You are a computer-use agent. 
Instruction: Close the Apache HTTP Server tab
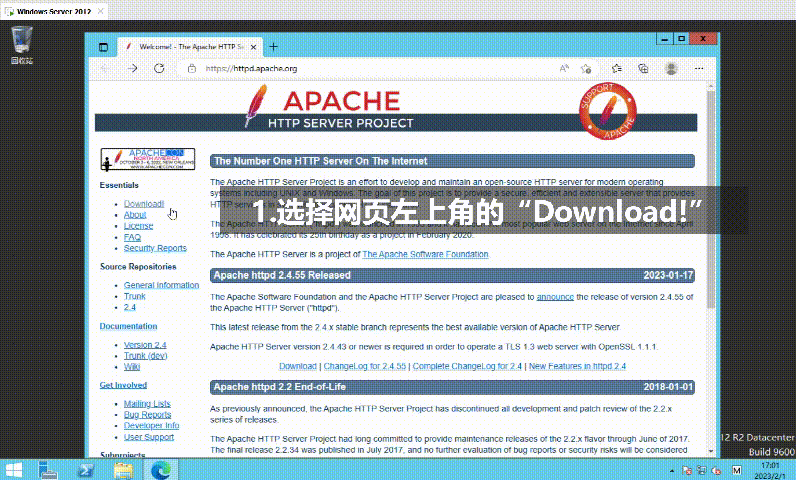click(253, 47)
